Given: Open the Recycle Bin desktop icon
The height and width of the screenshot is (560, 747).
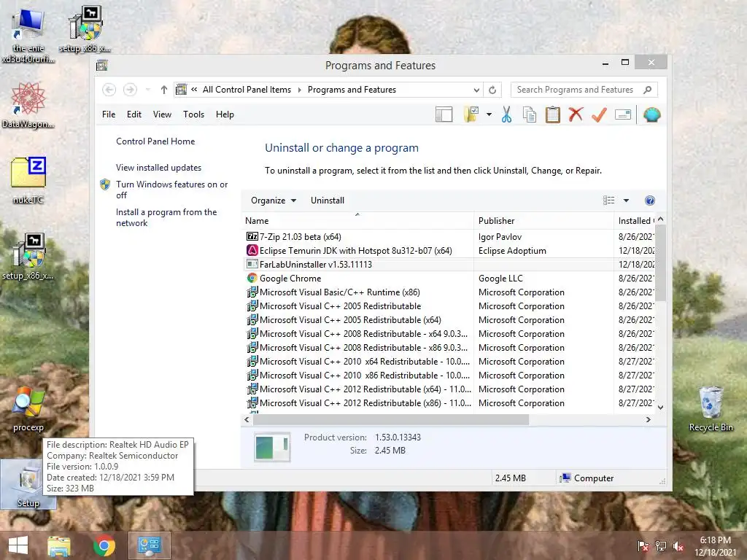Looking at the screenshot, I should 711,409.
